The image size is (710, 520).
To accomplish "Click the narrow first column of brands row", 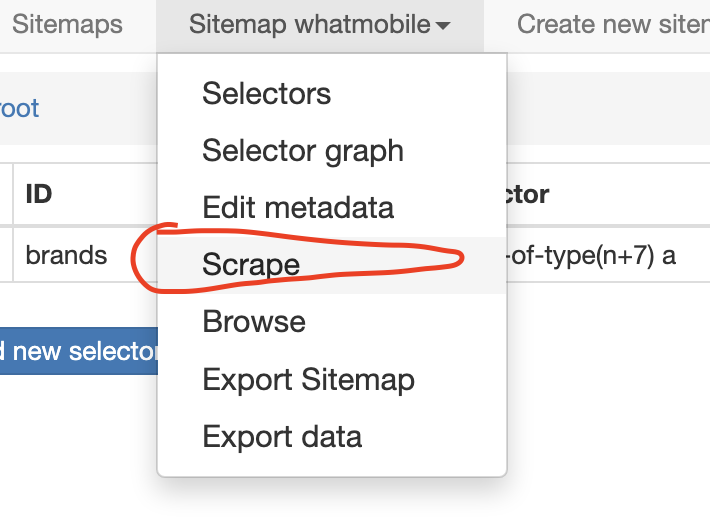I will [6, 255].
